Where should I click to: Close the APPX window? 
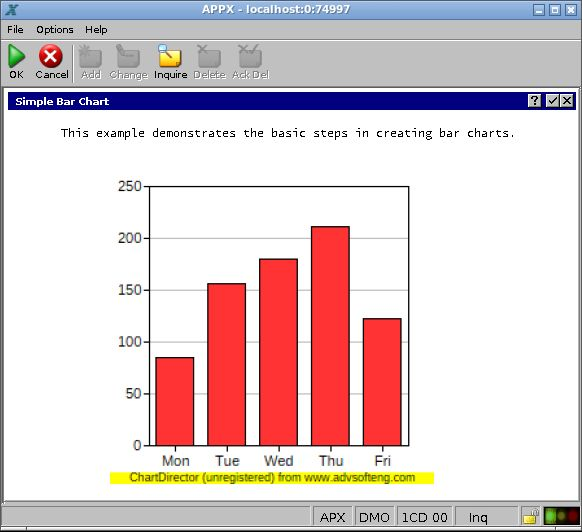[570, 10]
